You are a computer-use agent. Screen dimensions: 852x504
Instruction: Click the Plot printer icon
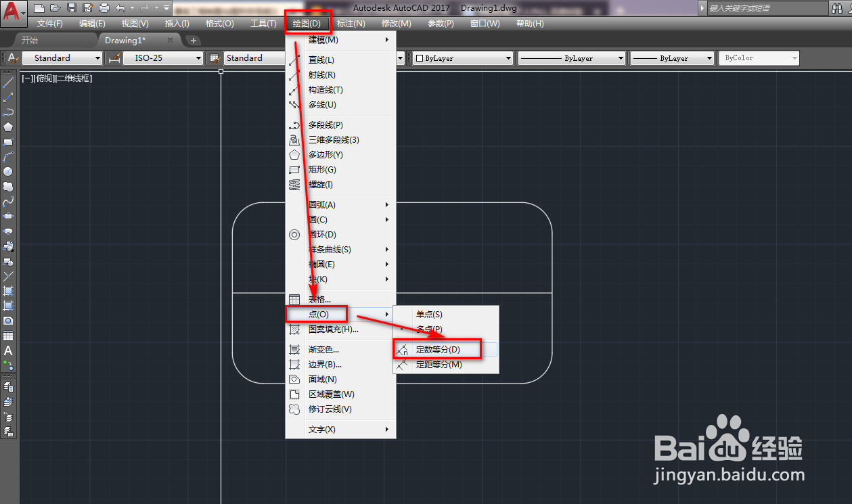click(104, 8)
